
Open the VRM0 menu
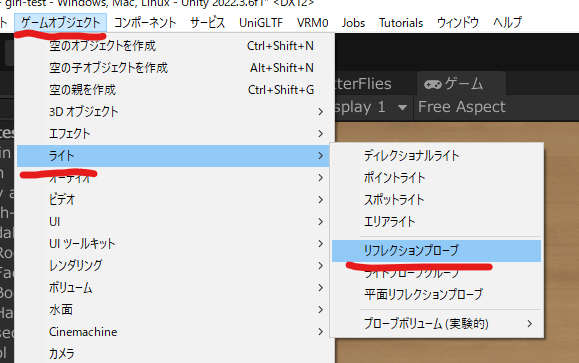click(312, 23)
